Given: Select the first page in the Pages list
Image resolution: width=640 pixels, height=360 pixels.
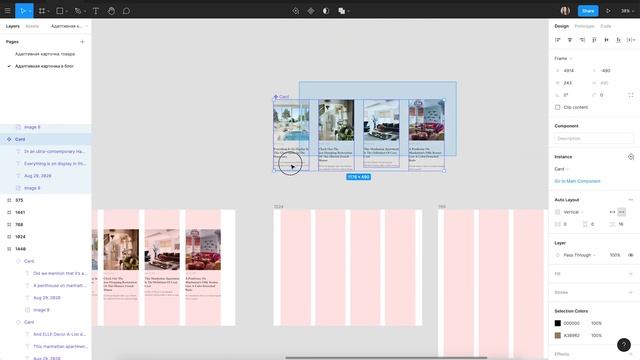Looking at the screenshot, I should [x=45, y=54].
